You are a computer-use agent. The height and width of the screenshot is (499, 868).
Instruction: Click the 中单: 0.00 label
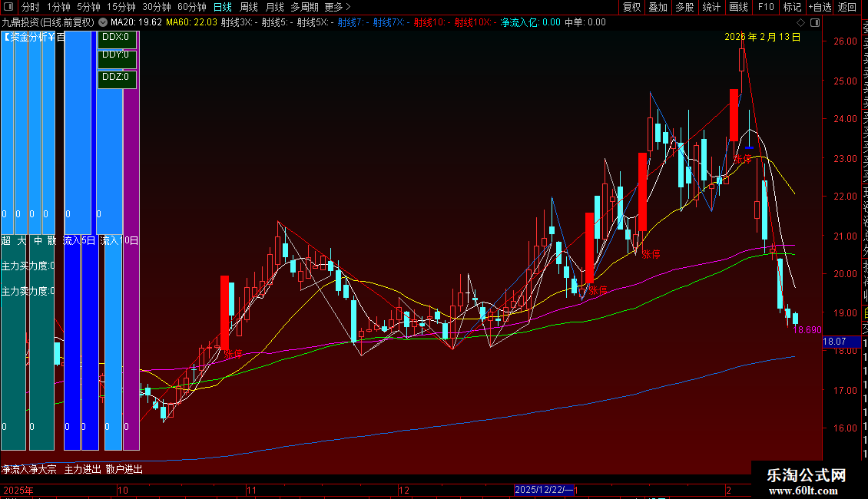point(585,23)
